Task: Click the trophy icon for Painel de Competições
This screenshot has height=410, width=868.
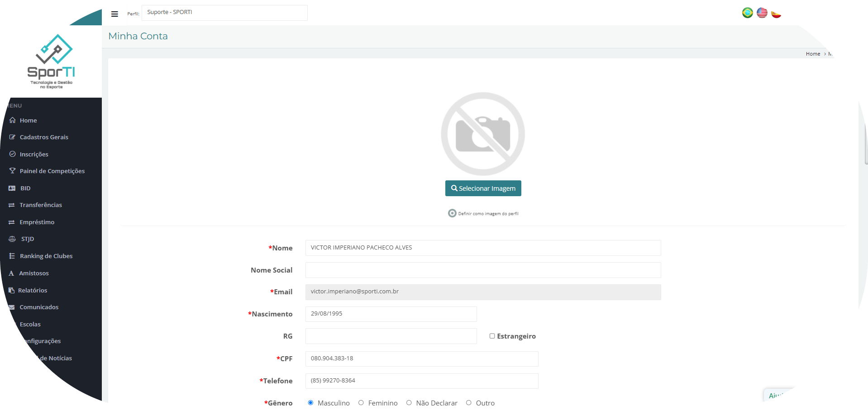Action: point(12,171)
